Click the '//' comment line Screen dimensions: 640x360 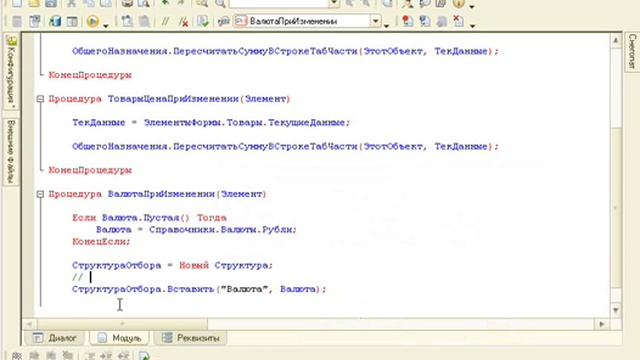pos(78,277)
